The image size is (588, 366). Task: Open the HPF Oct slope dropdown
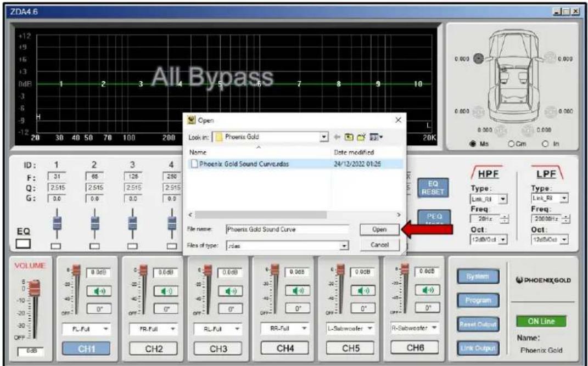[503, 238]
